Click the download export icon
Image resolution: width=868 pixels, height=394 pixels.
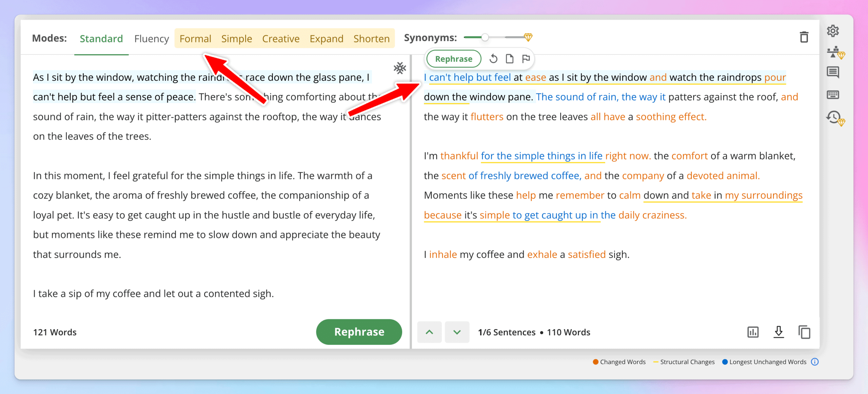click(x=778, y=332)
